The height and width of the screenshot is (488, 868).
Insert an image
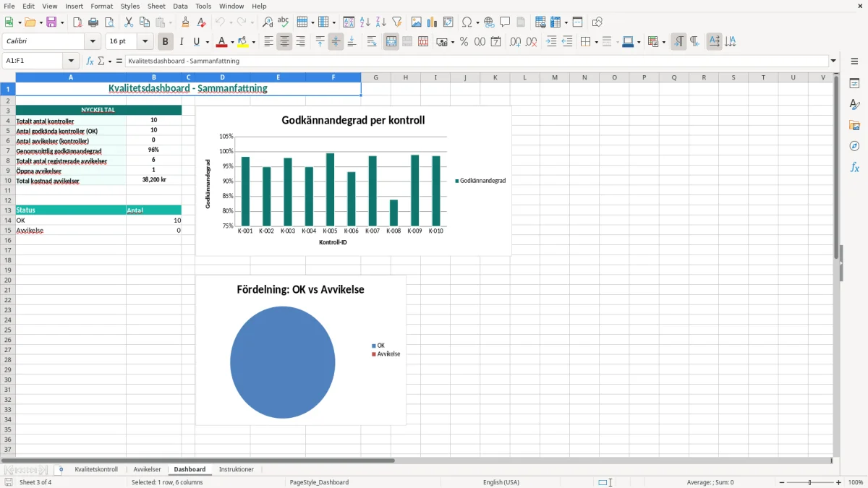click(416, 22)
